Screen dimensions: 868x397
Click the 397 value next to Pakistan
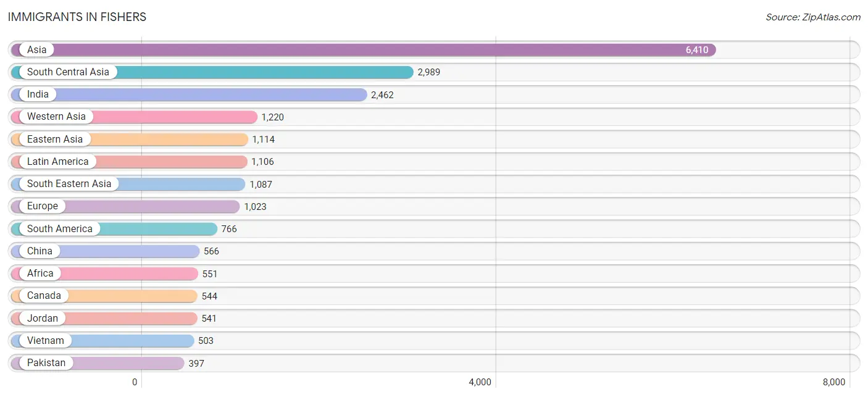tap(196, 363)
